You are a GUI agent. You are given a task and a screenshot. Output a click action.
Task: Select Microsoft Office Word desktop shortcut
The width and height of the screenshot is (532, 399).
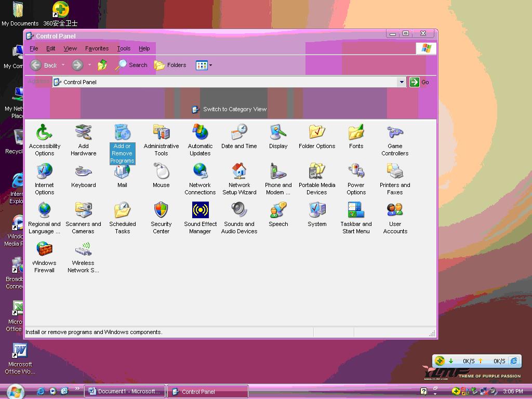click(x=20, y=358)
